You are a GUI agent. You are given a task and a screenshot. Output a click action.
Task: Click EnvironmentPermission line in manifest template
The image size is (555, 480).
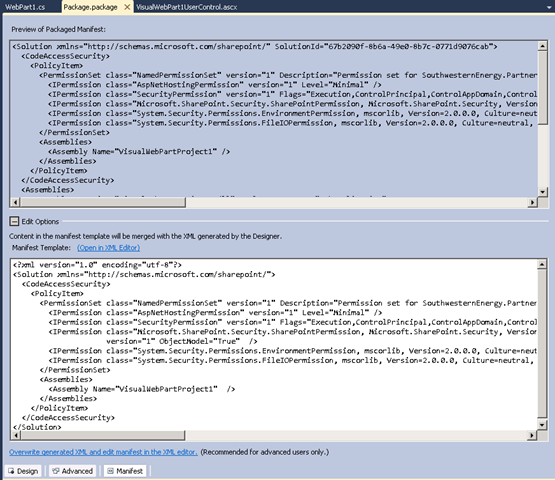pos(292,351)
